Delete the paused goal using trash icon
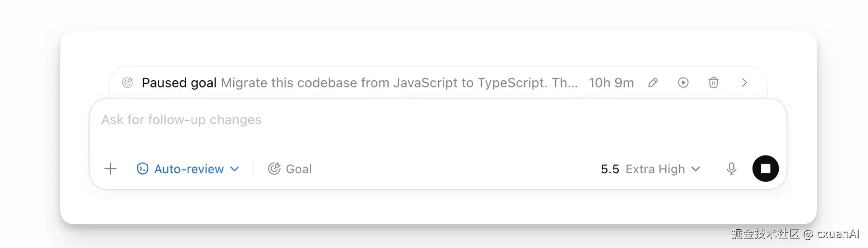The height and width of the screenshot is (248, 868). pos(714,83)
